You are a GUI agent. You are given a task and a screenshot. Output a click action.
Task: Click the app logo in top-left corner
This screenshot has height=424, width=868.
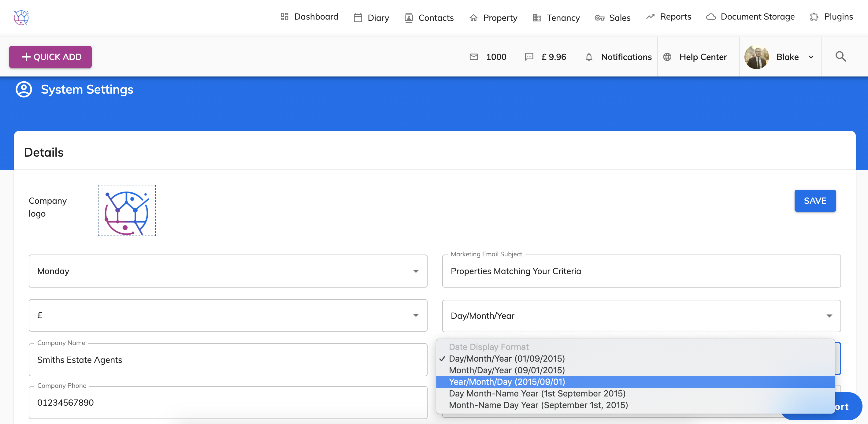point(21,17)
